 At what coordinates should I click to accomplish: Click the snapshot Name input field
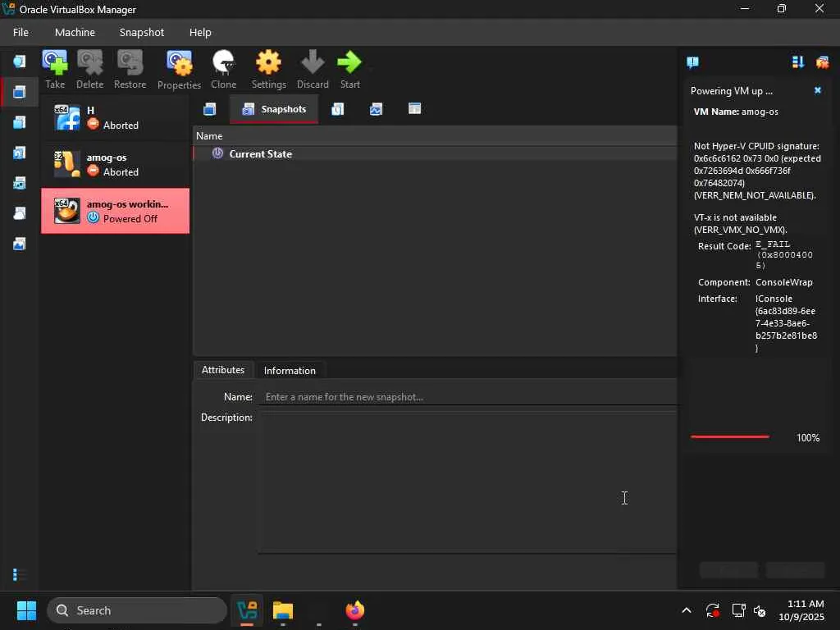click(x=468, y=397)
